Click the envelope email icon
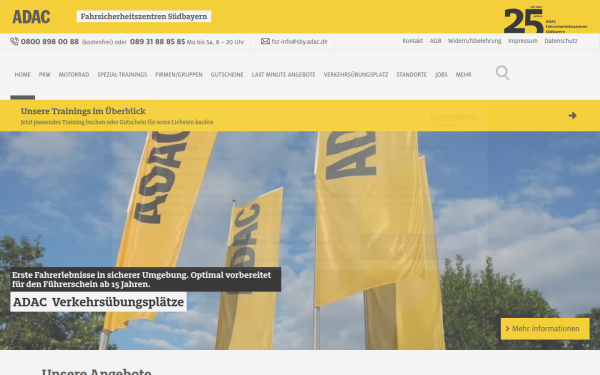 click(265, 41)
